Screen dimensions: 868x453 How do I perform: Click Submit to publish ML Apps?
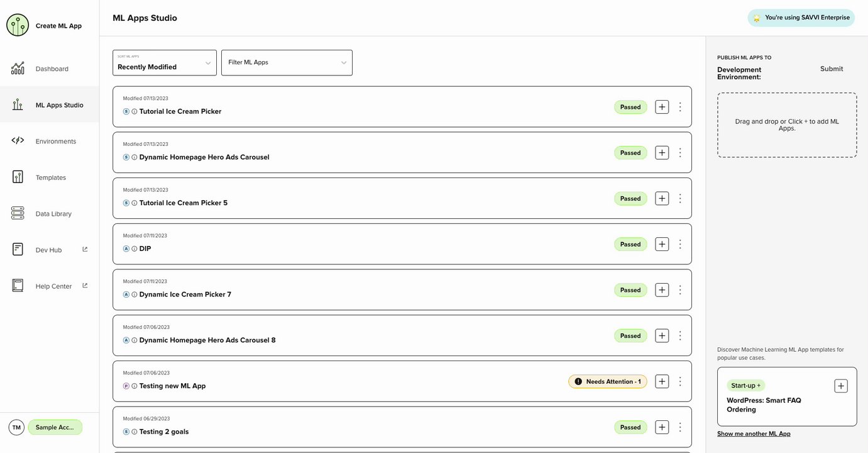831,69
